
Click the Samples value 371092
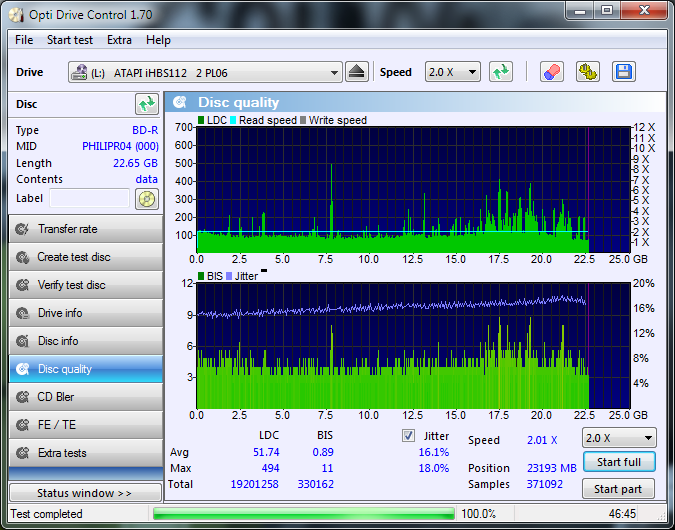545,484
